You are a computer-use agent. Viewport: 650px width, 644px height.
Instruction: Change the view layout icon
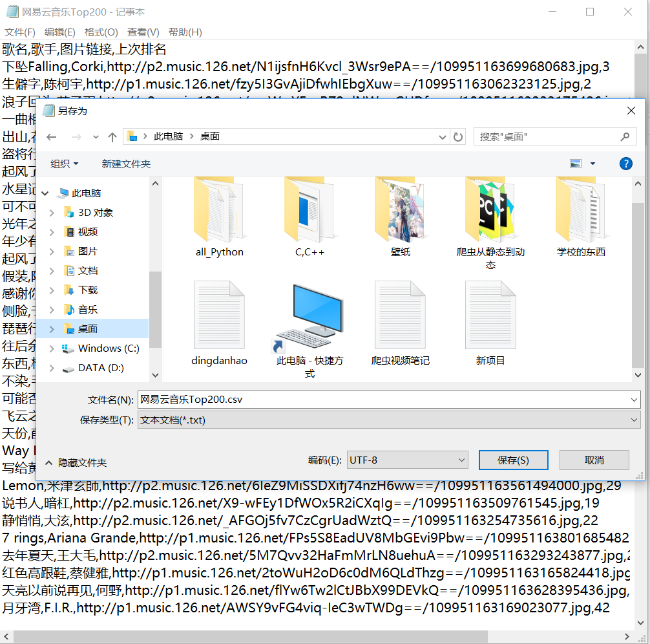click(x=576, y=164)
